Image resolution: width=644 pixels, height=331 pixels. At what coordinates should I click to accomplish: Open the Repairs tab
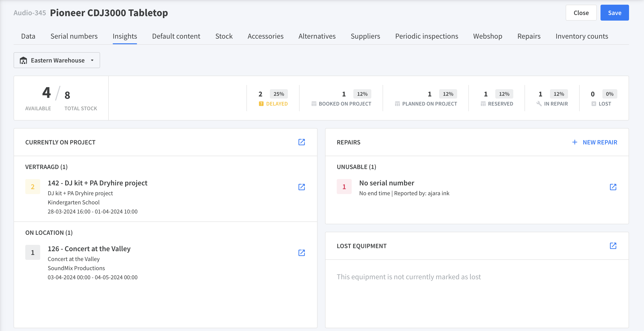tap(529, 36)
